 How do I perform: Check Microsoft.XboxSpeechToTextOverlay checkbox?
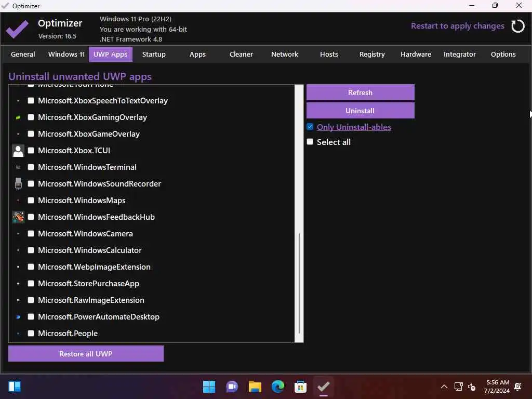coord(31,101)
